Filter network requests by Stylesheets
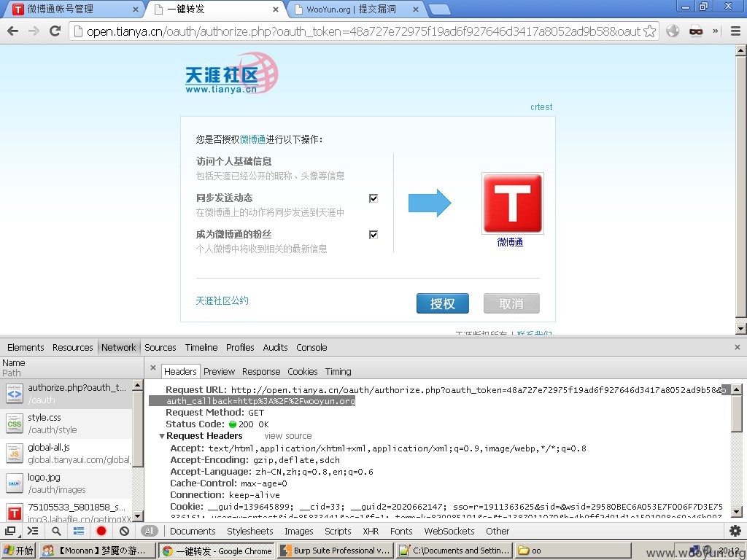 click(x=249, y=531)
